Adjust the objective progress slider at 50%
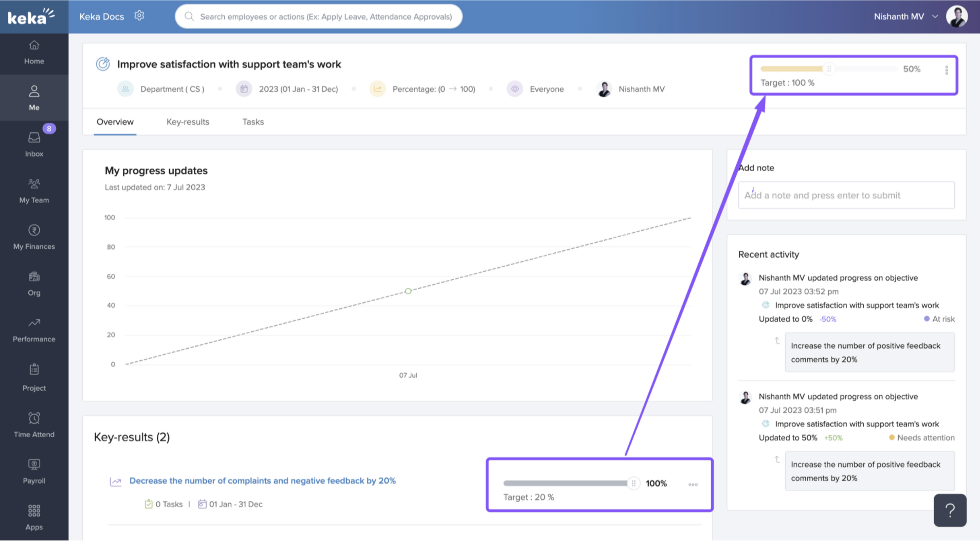The height and width of the screenshot is (541, 980). click(x=830, y=69)
